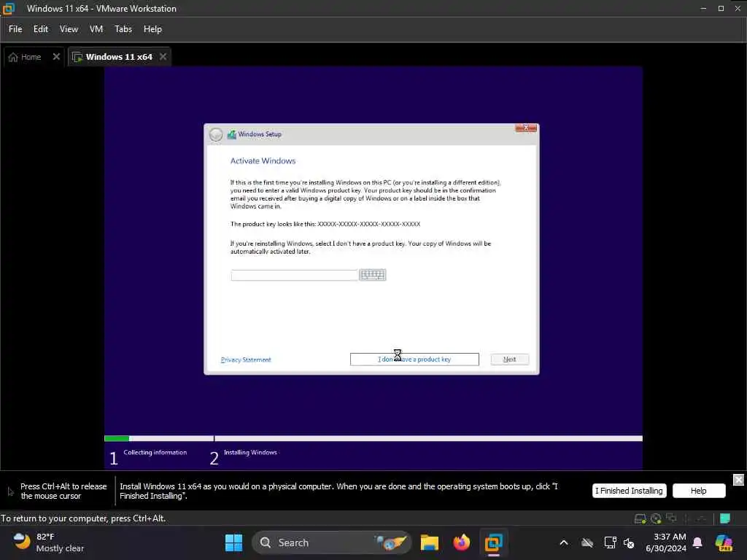Click the network adapter status icon
The image size is (747, 560).
pyautogui.click(x=672, y=518)
